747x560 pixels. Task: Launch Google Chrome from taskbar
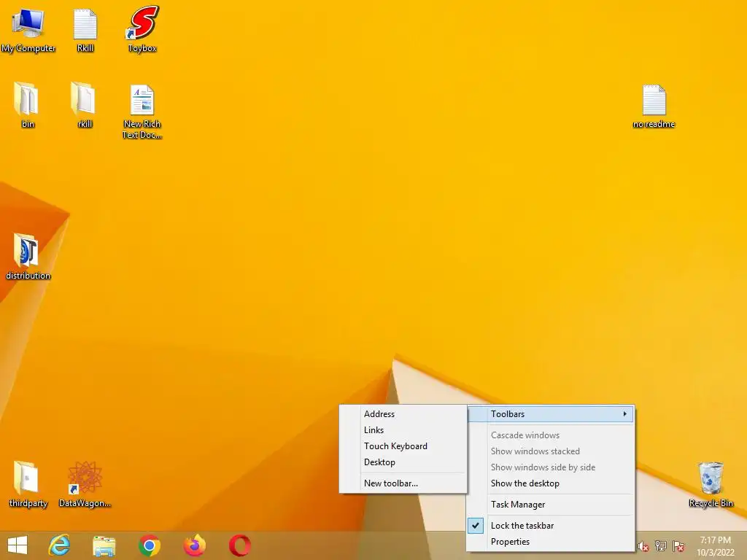[x=149, y=545]
